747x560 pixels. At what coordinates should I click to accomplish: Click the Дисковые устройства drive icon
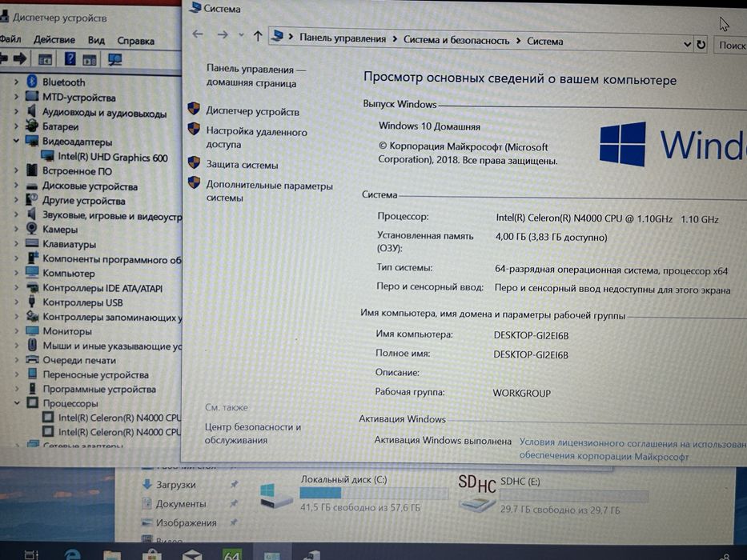coord(32,186)
